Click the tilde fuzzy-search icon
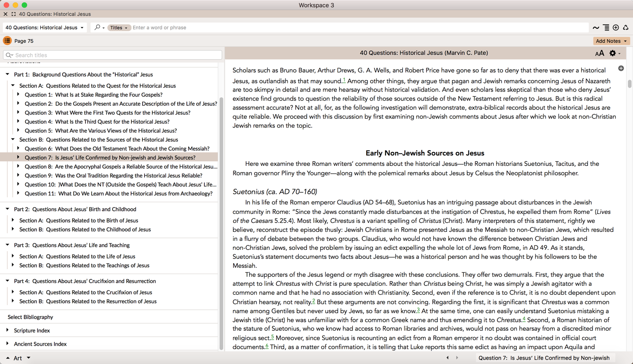 (596, 28)
